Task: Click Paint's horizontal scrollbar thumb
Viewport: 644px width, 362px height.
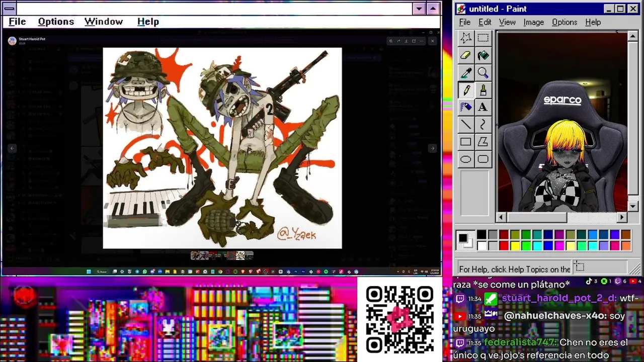Action: tap(536, 217)
